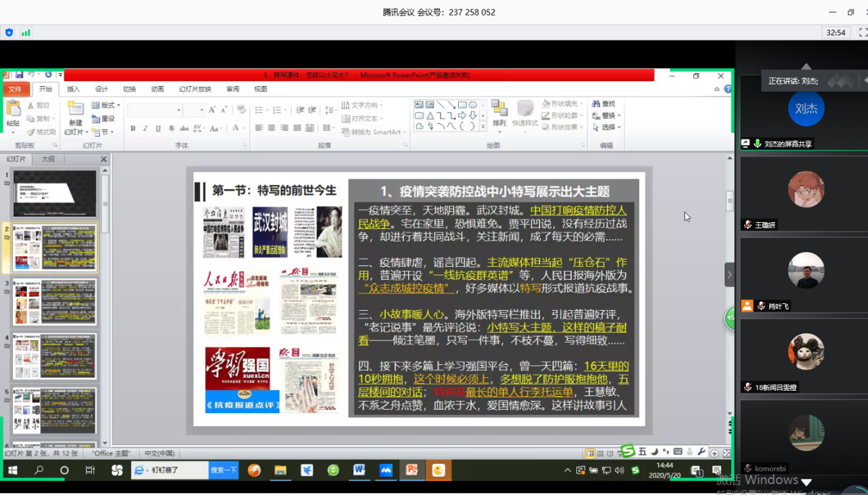
Task: Toggle Italic formatting button
Action: pyautogui.click(x=145, y=129)
